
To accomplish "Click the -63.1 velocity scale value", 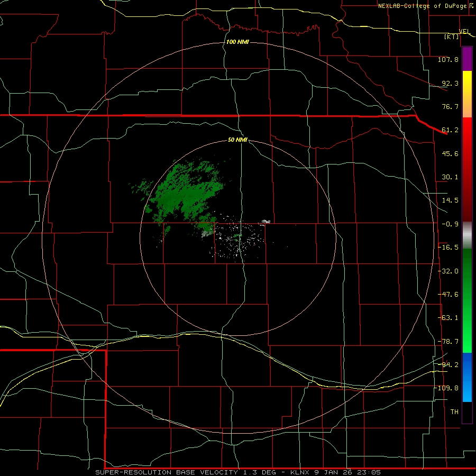I will pos(448,318).
